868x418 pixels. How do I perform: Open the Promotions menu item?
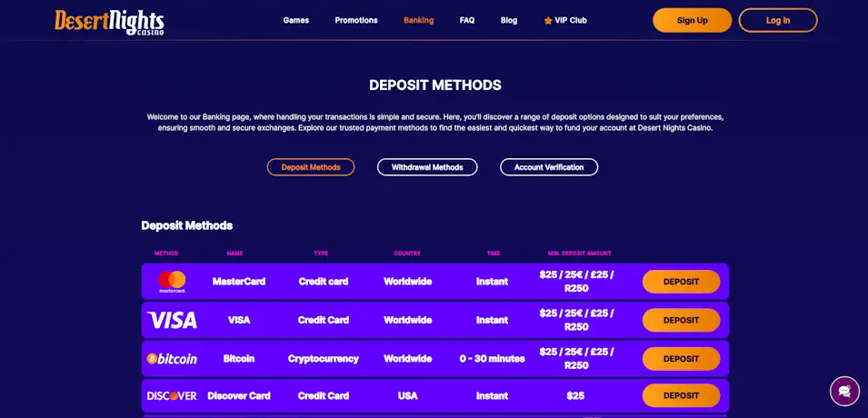(x=356, y=21)
